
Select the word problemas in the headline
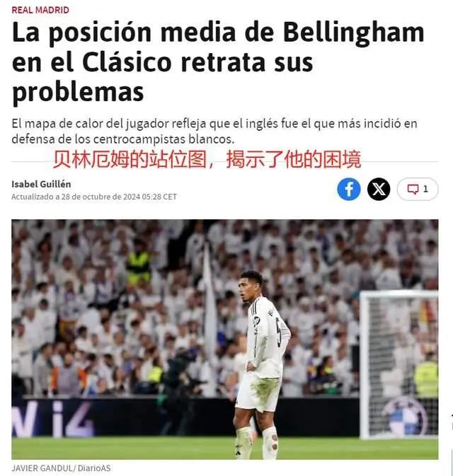78,93
